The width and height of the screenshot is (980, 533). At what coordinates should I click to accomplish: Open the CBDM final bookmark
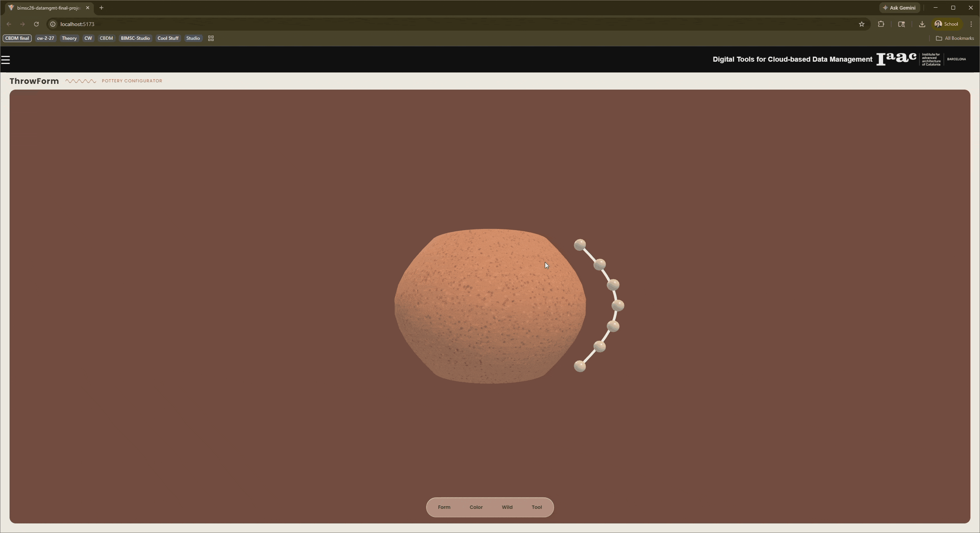[17, 38]
